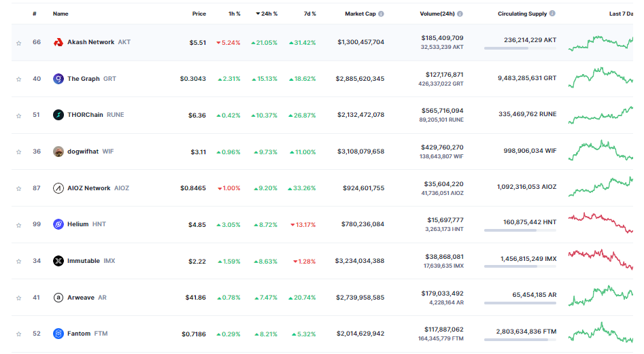Click Akash volume $185,409,709 link
Screen dimensions: 644x354
(x=442, y=38)
